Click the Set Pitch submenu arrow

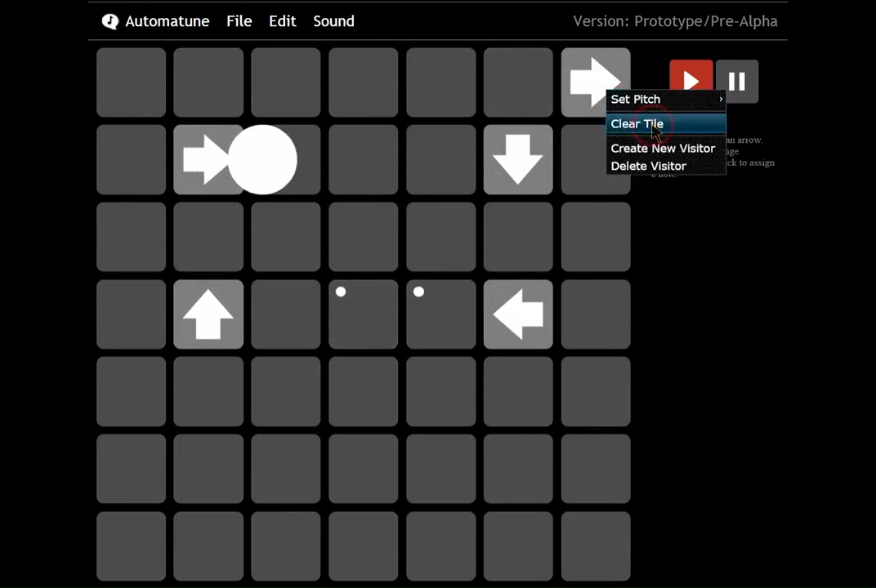[x=721, y=100]
